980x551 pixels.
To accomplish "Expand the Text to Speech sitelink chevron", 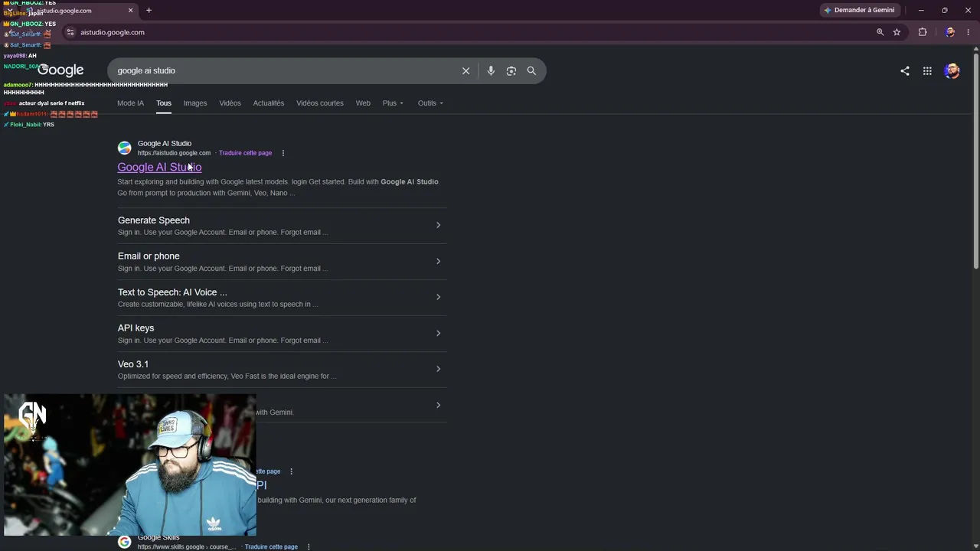I will 438,297.
